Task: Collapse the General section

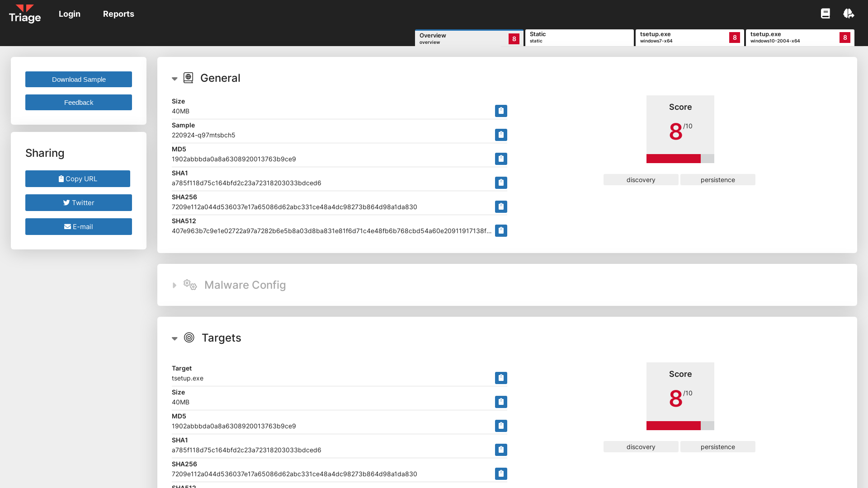Action: click(x=175, y=79)
